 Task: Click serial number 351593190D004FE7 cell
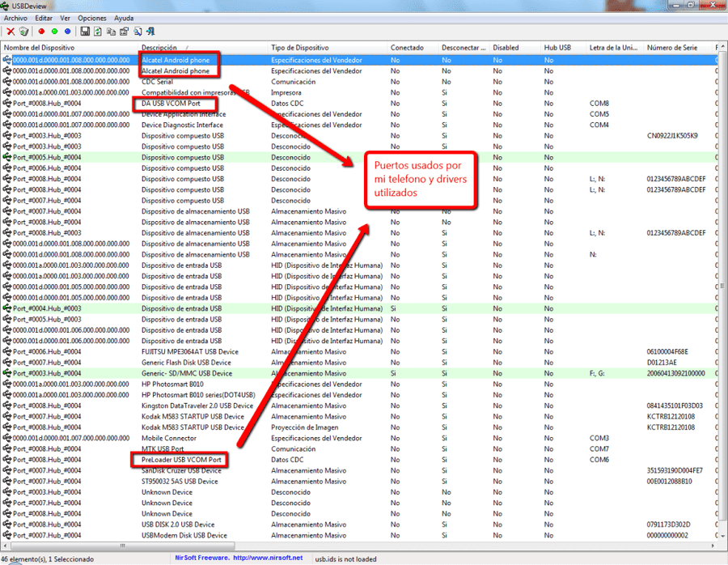coord(675,470)
